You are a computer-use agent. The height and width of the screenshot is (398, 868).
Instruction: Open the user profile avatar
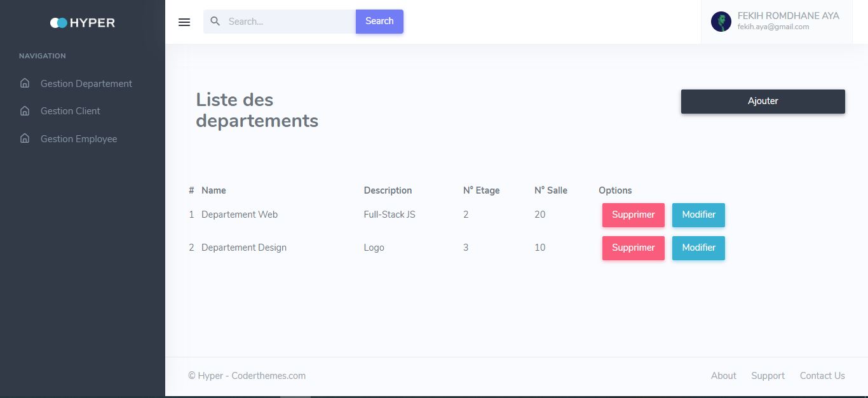click(721, 22)
